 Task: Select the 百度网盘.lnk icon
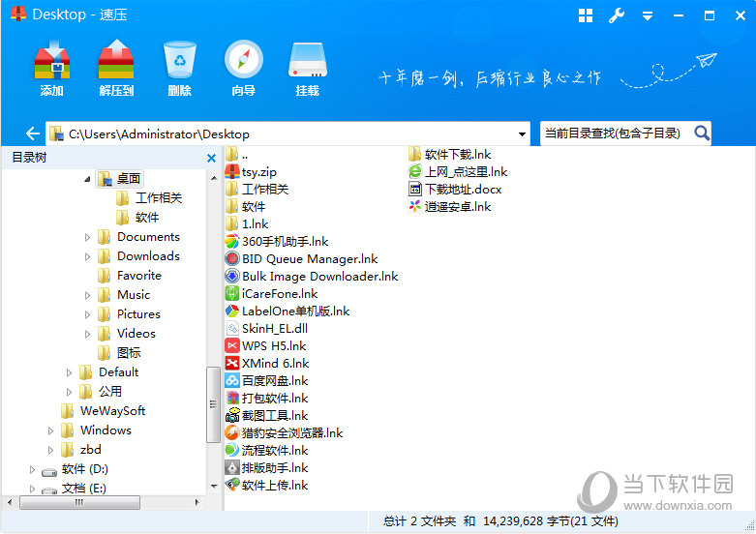232,381
